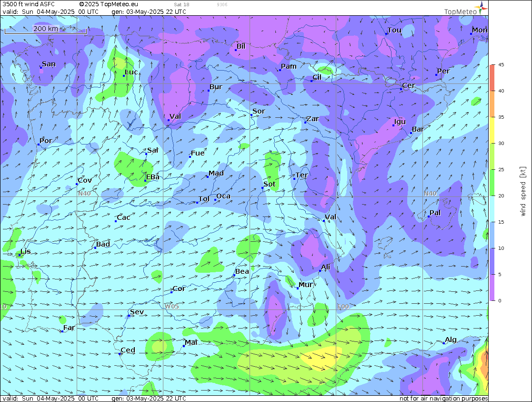Viewport: 532px width, 402px height.
Task: Click the 'Bad' city label
Action: (103, 244)
